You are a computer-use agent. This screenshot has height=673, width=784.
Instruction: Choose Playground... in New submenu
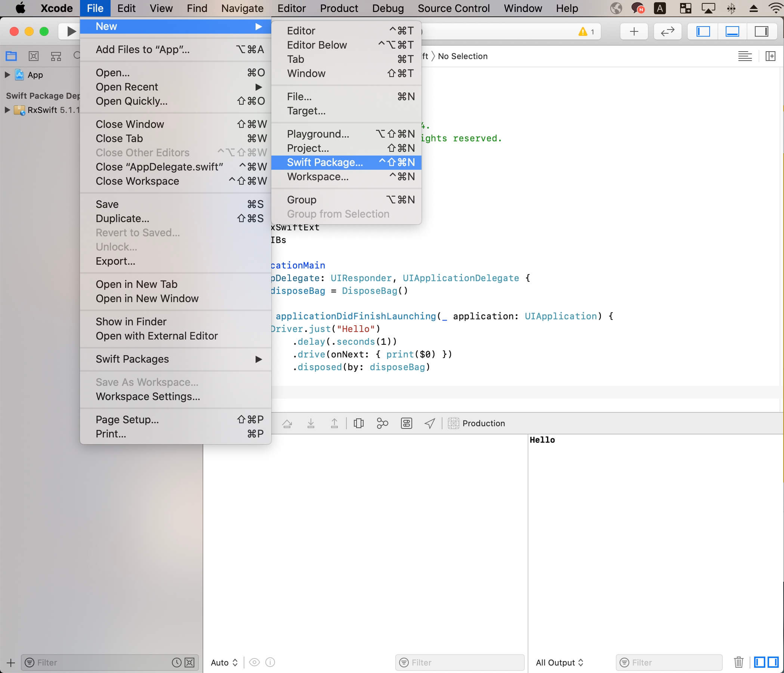[346, 134]
